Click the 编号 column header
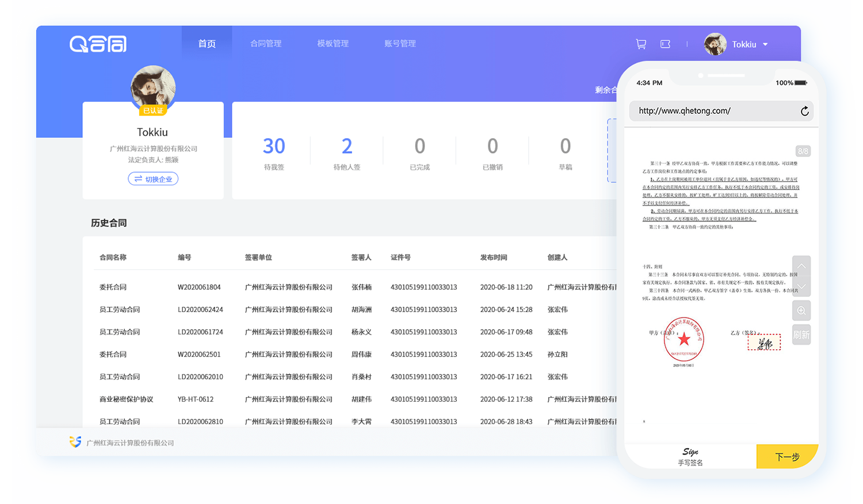 point(184,257)
